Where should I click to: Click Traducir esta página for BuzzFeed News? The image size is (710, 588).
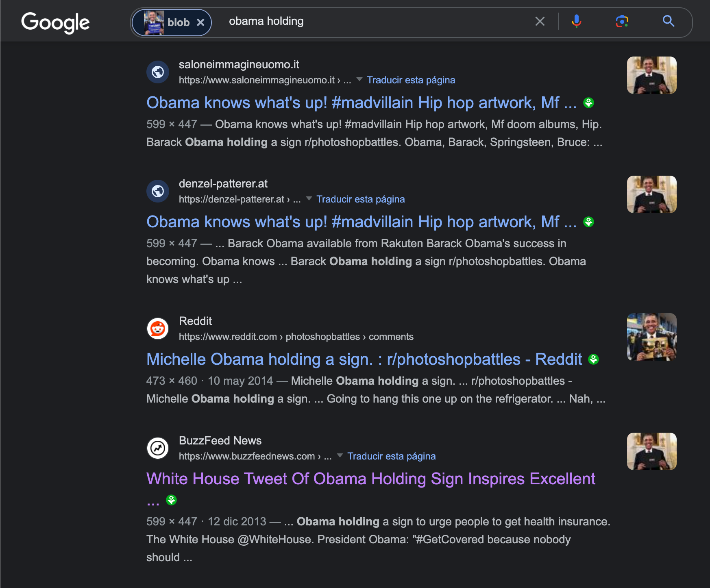click(x=391, y=456)
